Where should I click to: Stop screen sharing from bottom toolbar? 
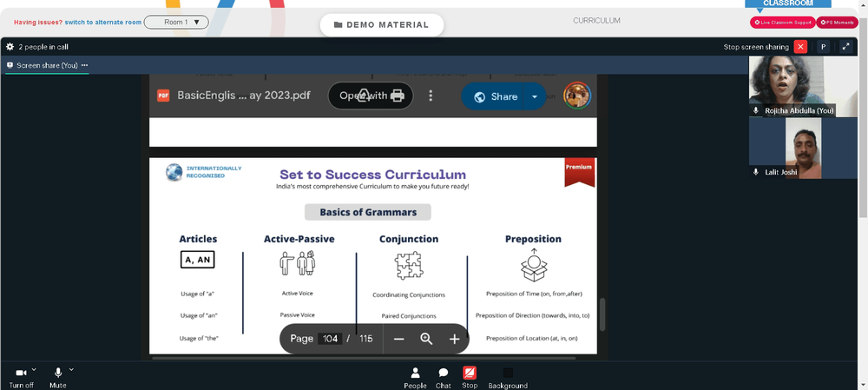pos(470,378)
